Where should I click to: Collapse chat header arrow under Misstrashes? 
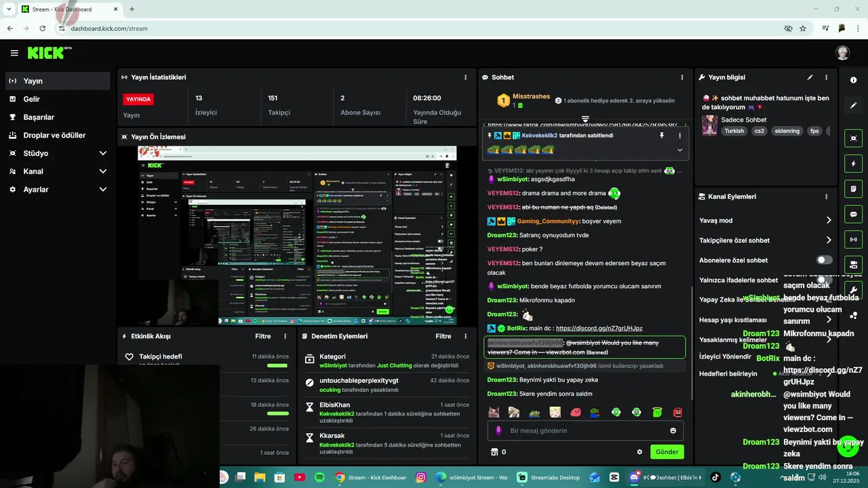click(x=585, y=119)
